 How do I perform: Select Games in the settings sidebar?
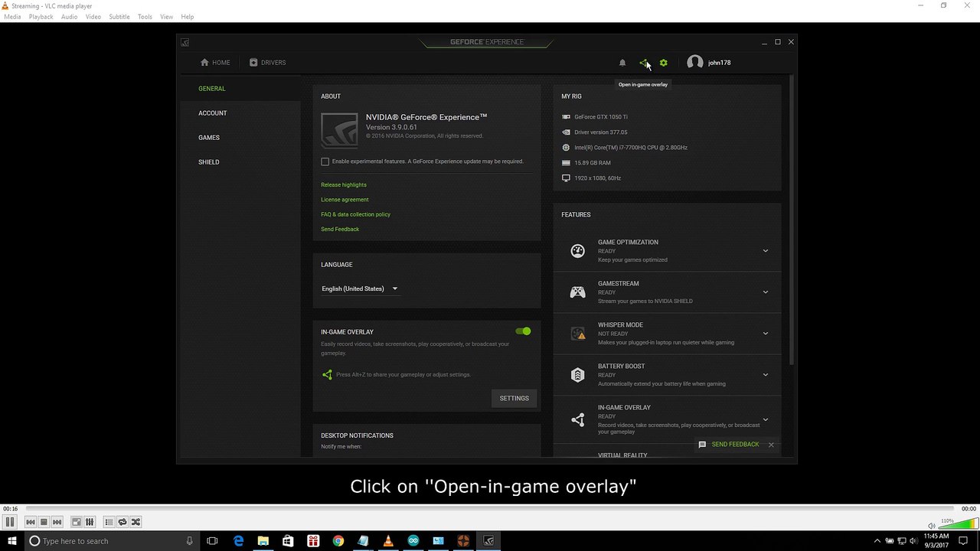pos(209,138)
